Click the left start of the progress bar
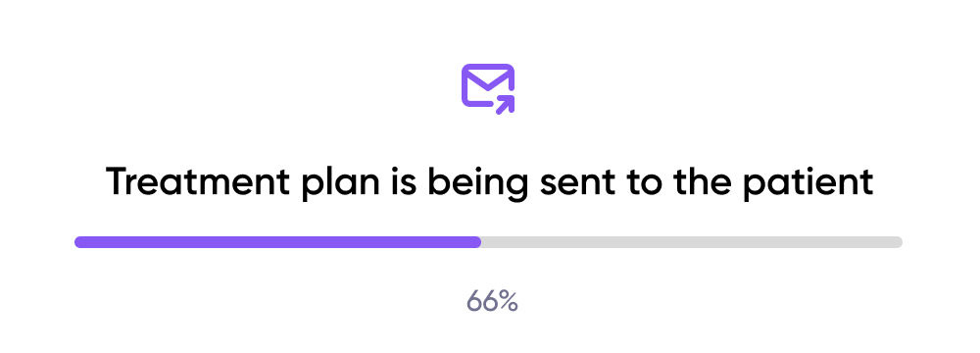Image resolution: width=980 pixels, height=353 pixels. point(80,242)
